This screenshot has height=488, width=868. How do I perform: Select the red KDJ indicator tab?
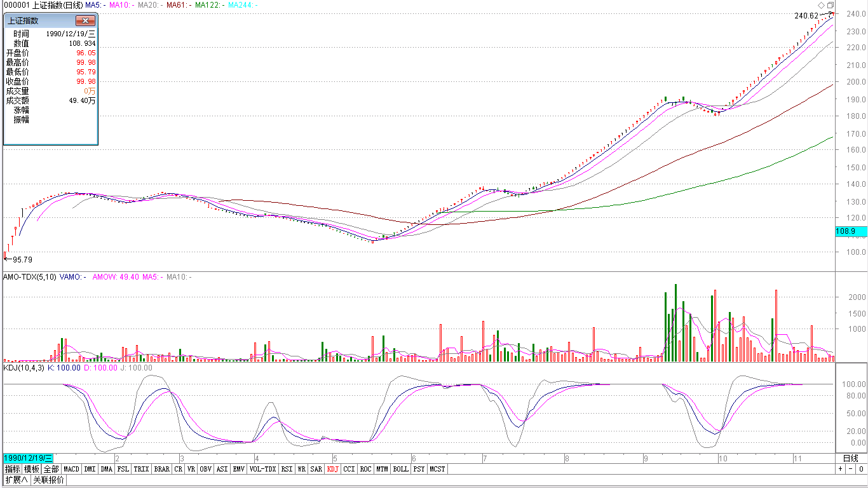(x=332, y=469)
